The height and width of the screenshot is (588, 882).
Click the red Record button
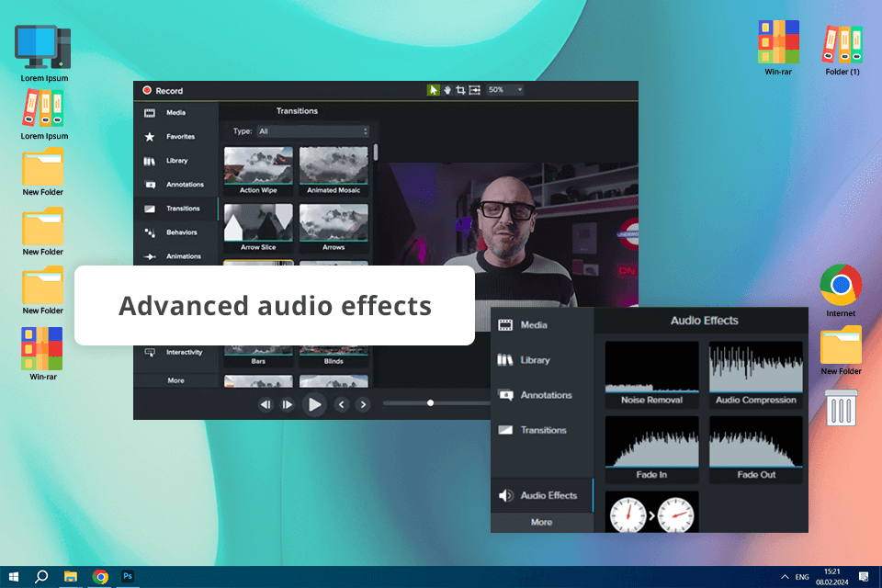[163, 91]
